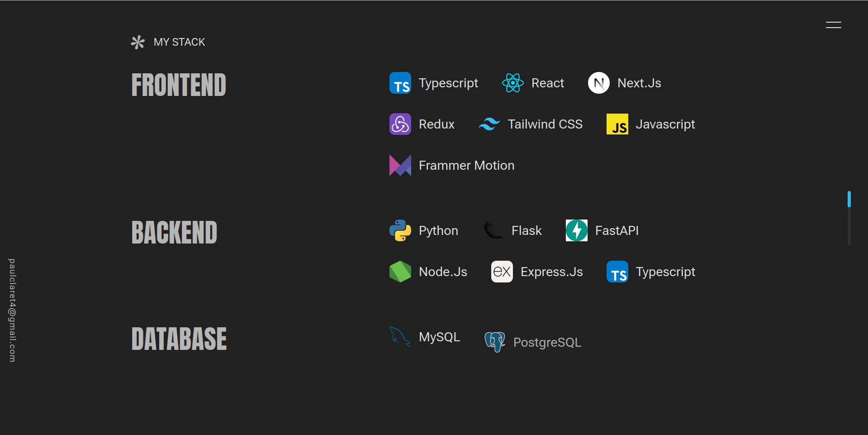Click the Node.Js label
This screenshot has width=868, height=435.
tap(443, 272)
